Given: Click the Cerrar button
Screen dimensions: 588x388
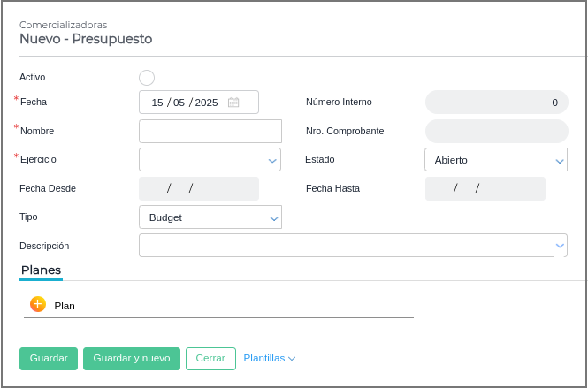Looking at the screenshot, I should [210, 358].
